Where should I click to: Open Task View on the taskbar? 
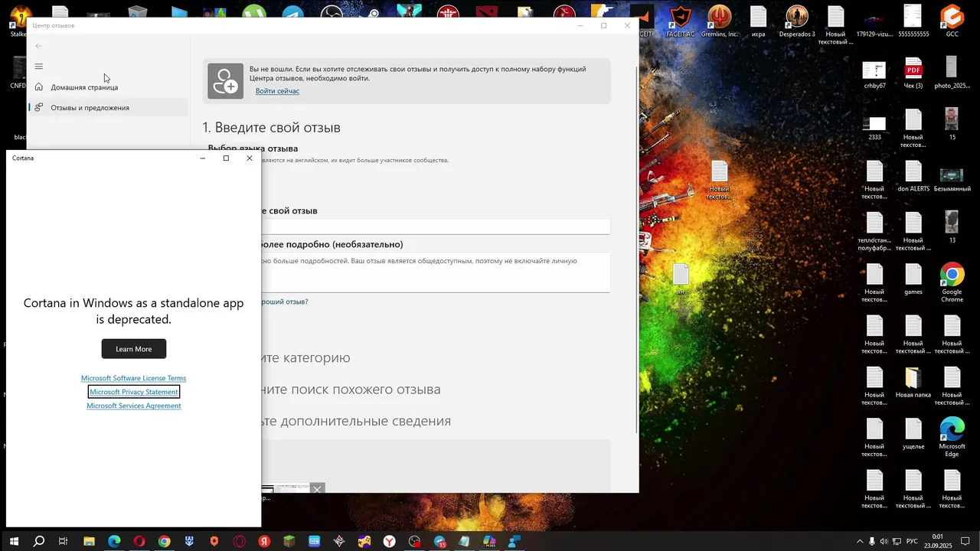click(x=64, y=541)
